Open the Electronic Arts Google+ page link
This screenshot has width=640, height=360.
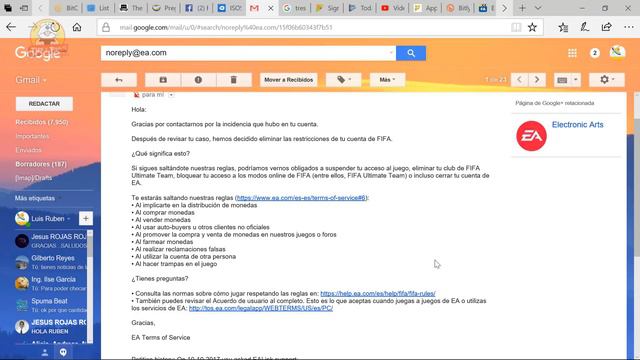pos(578,124)
